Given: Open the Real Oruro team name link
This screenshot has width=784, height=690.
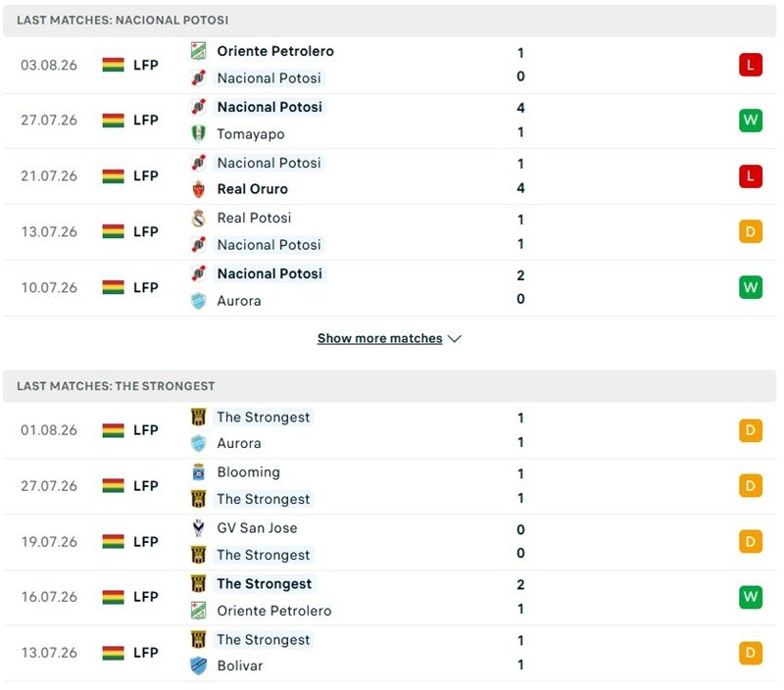Looking at the screenshot, I should [253, 189].
